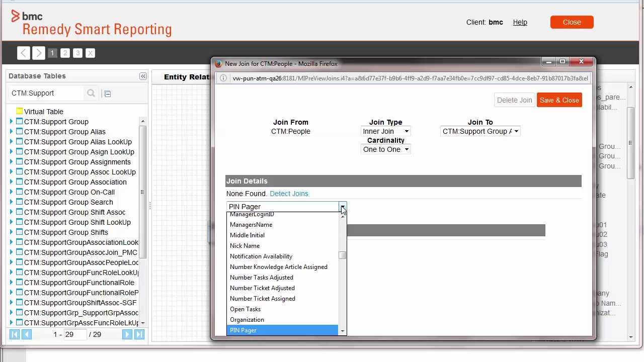
Task: Click the Join Details section header
Action: tap(404, 181)
